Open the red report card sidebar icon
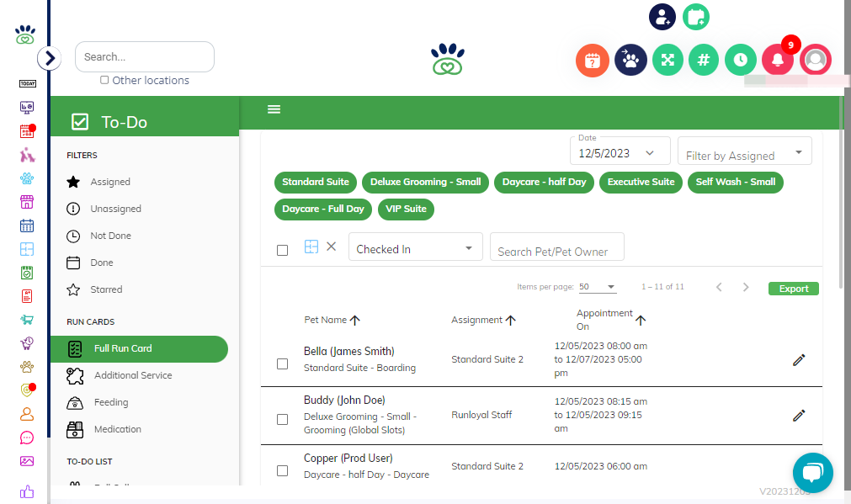The width and height of the screenshot is (851, 504). [x=27, y=296]
